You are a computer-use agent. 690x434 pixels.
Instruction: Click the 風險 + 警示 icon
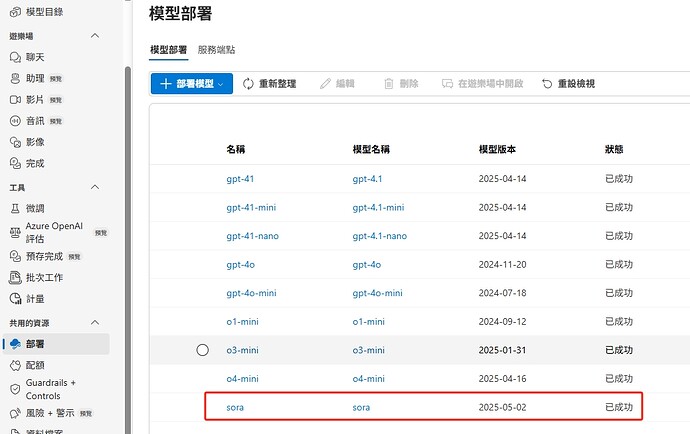tap(15, 413)
